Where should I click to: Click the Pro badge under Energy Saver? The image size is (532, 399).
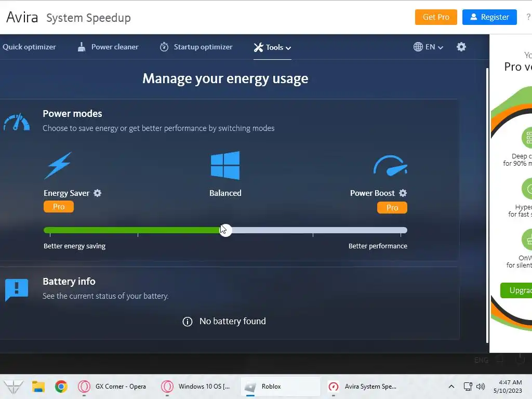tap(59, 207)
